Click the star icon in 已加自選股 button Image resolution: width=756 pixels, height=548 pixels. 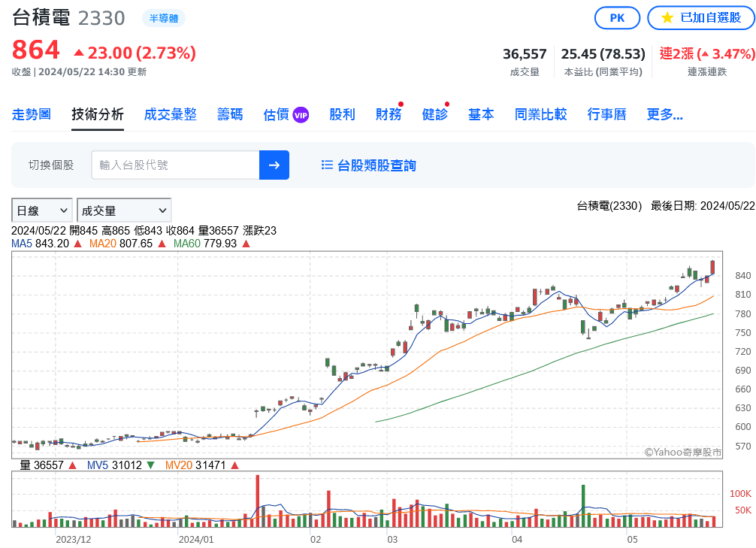(x=667, y=18)
